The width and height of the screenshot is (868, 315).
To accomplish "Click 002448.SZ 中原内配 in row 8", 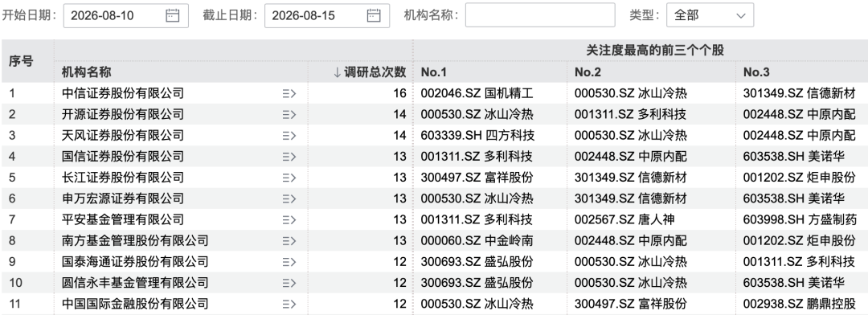I will 631,241.
